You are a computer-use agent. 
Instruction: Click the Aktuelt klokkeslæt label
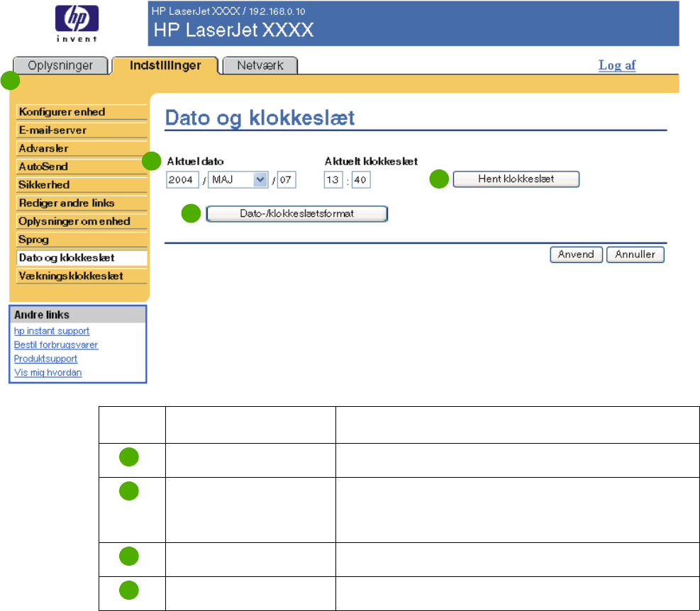371,161
